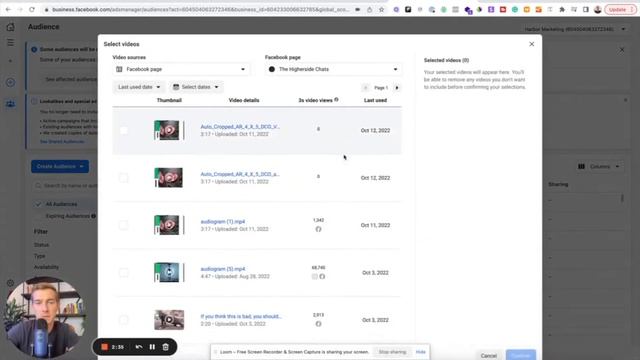Image resolution: width=640 pixels, height=360 pixels.
Task: Open the first Auto_Cropped_AR_4_X_5 video link
Action: (x=240, y=127)
